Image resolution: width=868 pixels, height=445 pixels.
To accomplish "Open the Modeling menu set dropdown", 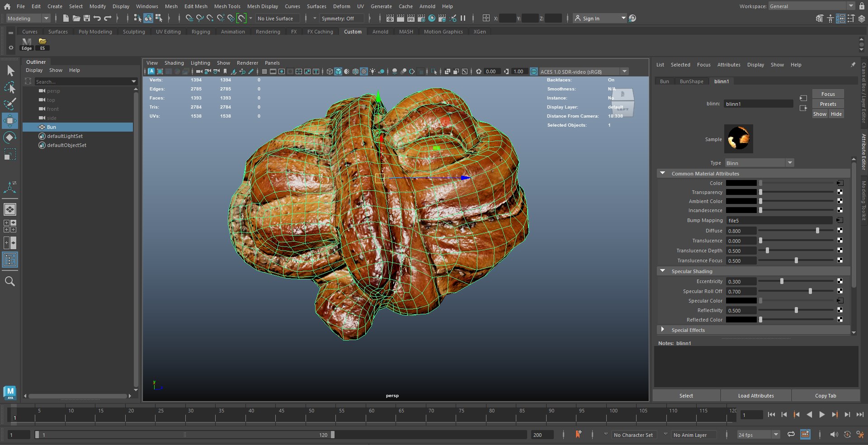I will click(x=28, y=18).
